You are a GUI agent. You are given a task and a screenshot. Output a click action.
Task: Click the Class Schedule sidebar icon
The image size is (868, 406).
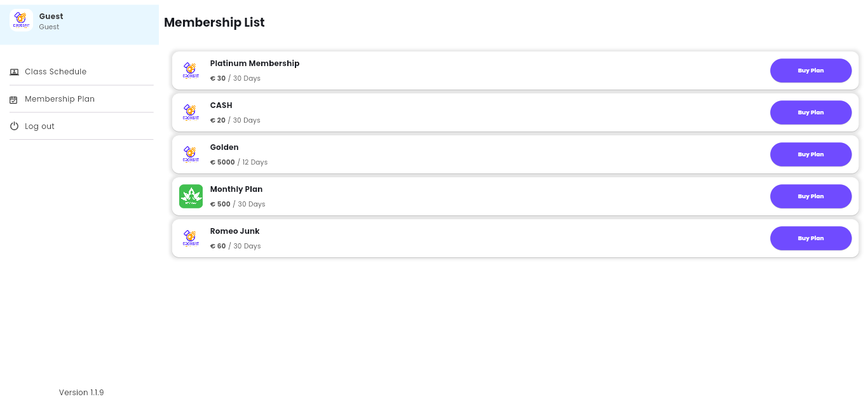[14, 72]
